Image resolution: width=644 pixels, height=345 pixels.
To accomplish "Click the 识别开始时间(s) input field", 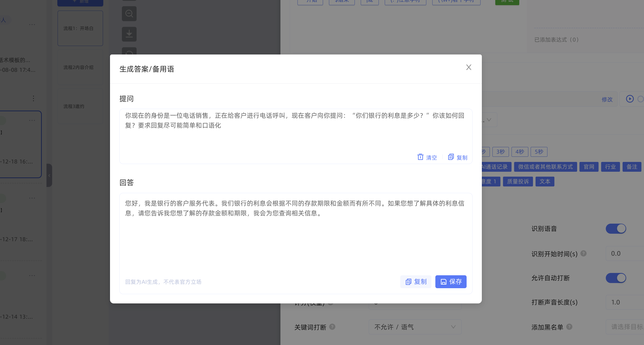I will [625, 254].
